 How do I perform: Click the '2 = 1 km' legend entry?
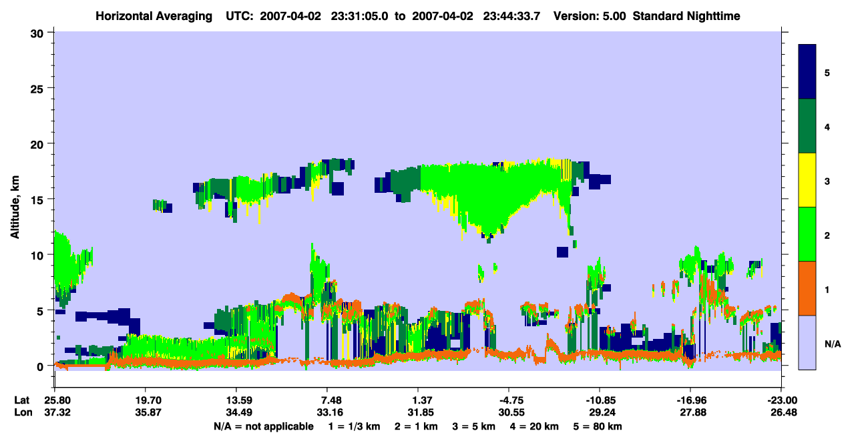tap(416, 426)
